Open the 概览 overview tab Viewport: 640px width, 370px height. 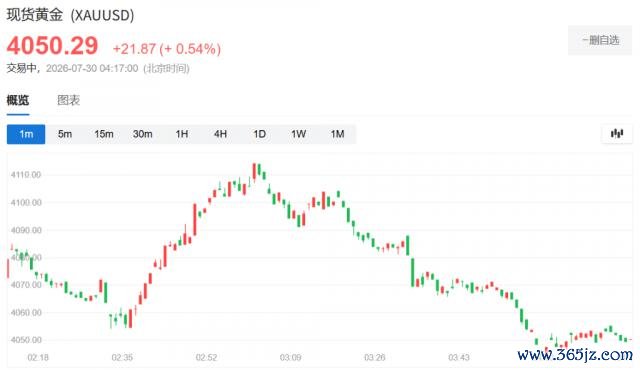pos(18,100)
